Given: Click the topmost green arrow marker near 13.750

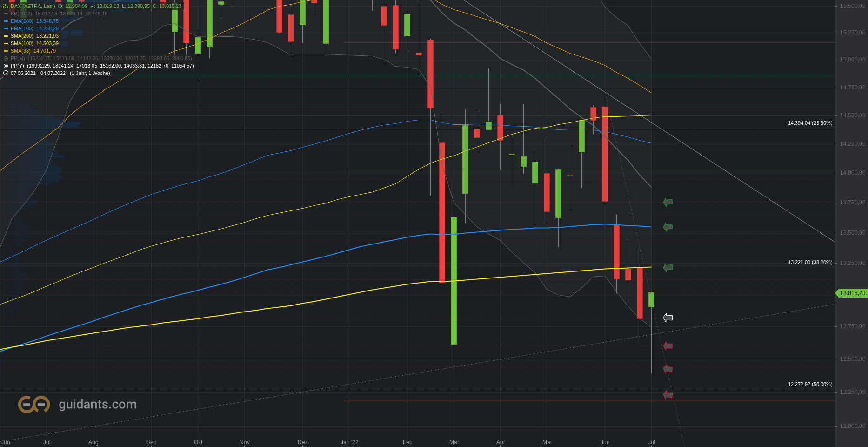Looking at the screenshot, I should click(x=668, y=202).
